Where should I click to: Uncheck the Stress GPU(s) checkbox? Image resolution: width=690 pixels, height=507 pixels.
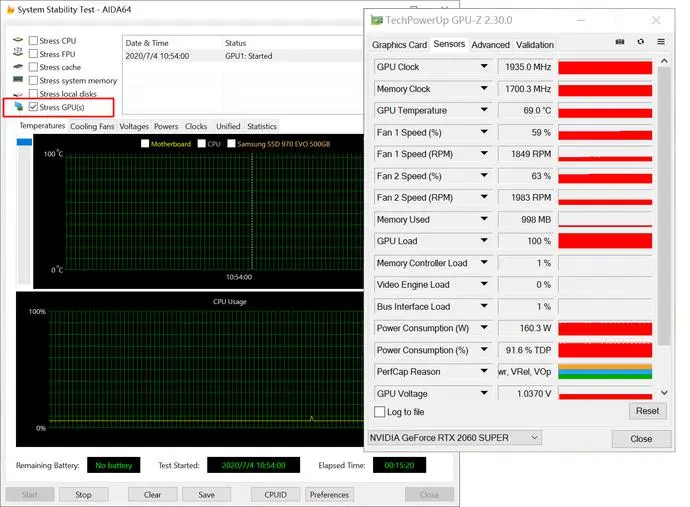33,107
